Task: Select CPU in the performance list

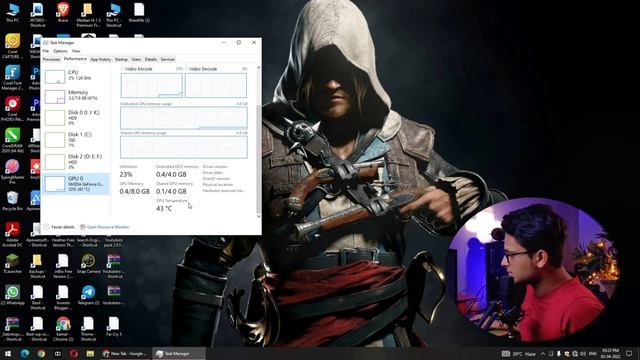Action: pyautogui.click(x=76, y=76)
